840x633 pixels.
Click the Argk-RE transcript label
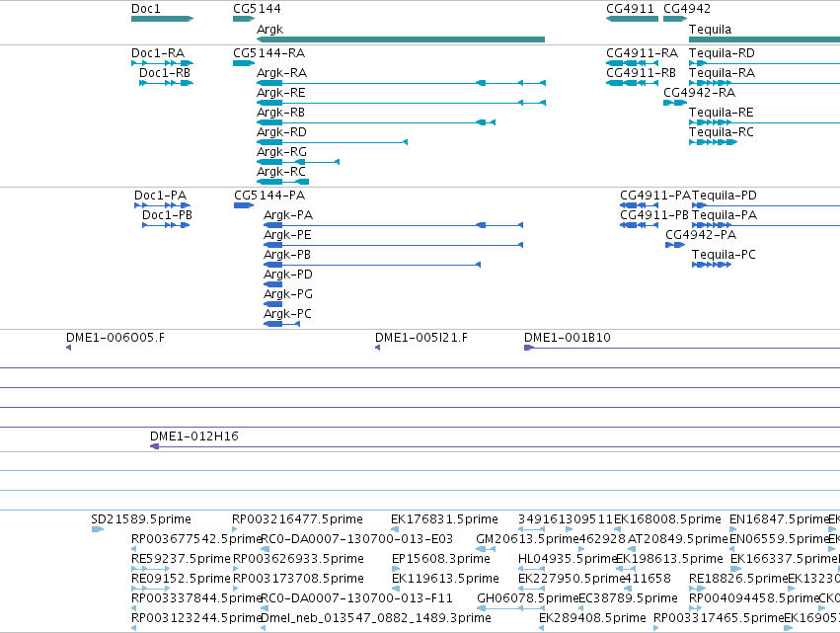[281, 93]
